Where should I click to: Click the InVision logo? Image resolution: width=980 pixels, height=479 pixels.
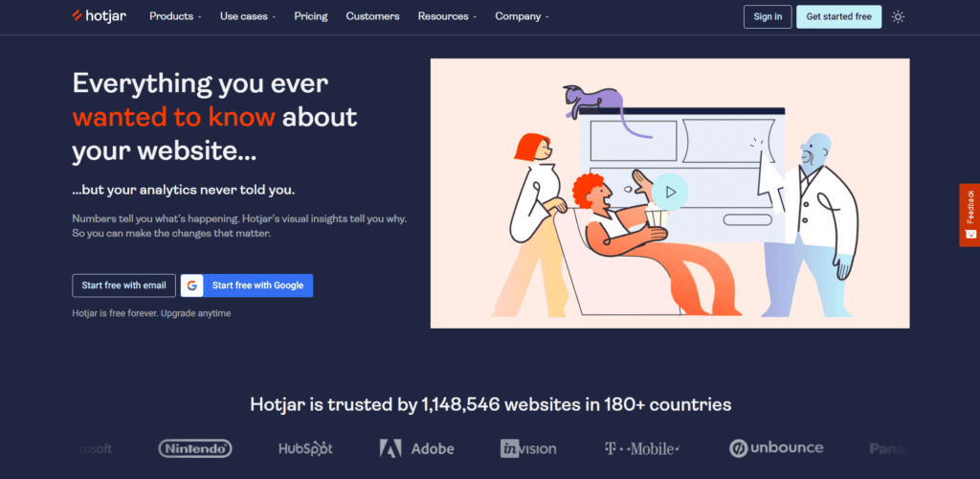click(528, 448)
